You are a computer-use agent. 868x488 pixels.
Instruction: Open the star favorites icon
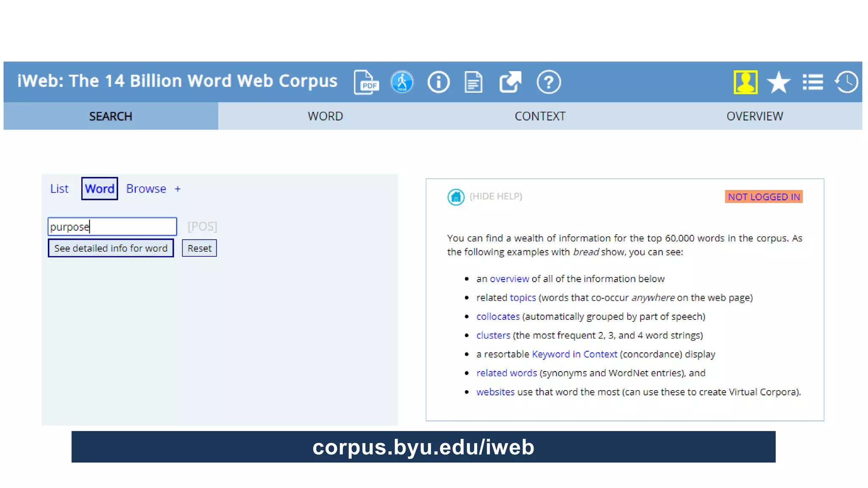779,82
